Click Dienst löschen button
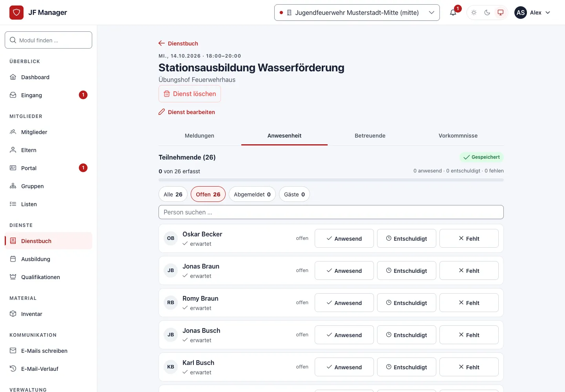Image resolution: width=565 pixels, height=392 pixels. 190,94
